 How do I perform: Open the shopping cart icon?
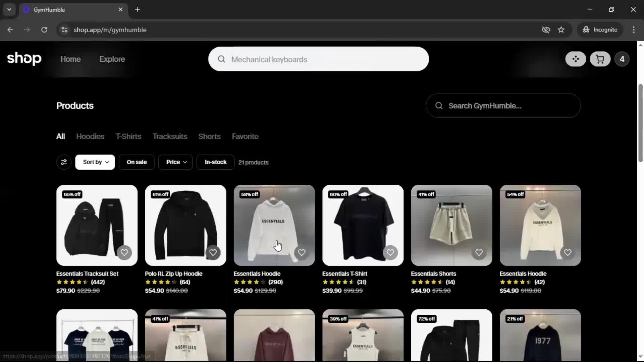[x=600, y=59]
